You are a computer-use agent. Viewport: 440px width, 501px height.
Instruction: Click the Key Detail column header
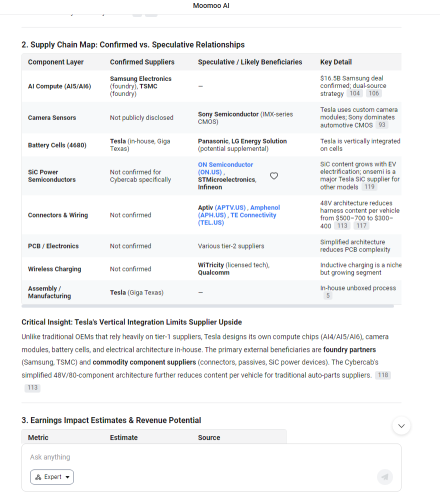coord(336,62)
